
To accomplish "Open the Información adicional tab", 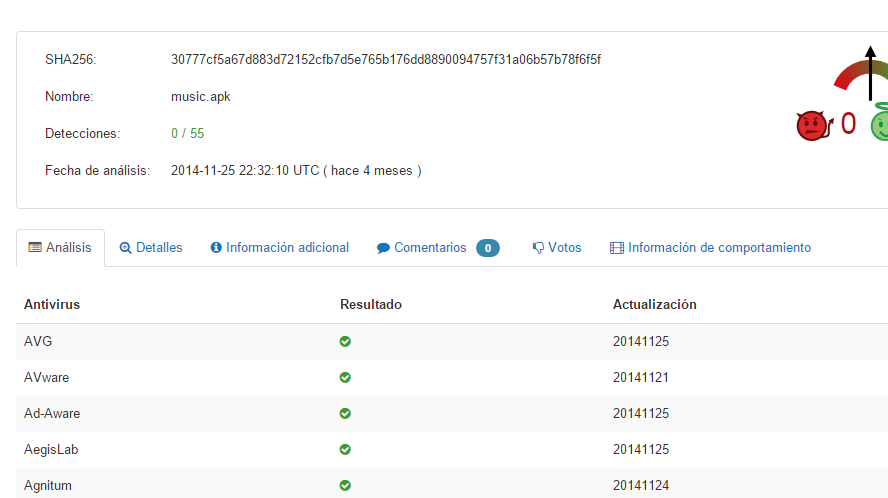I will (x=279, y=247).
